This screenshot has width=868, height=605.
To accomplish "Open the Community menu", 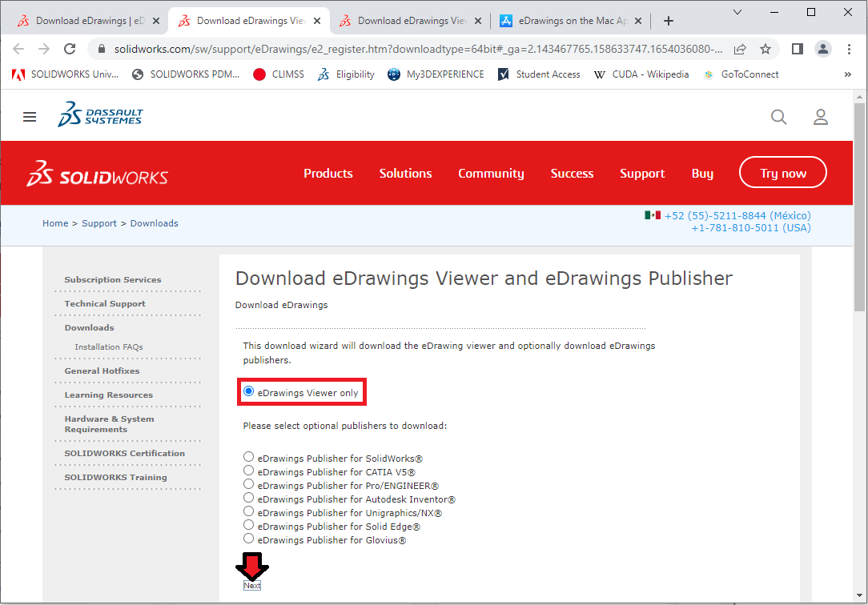I will click(491, 174).
